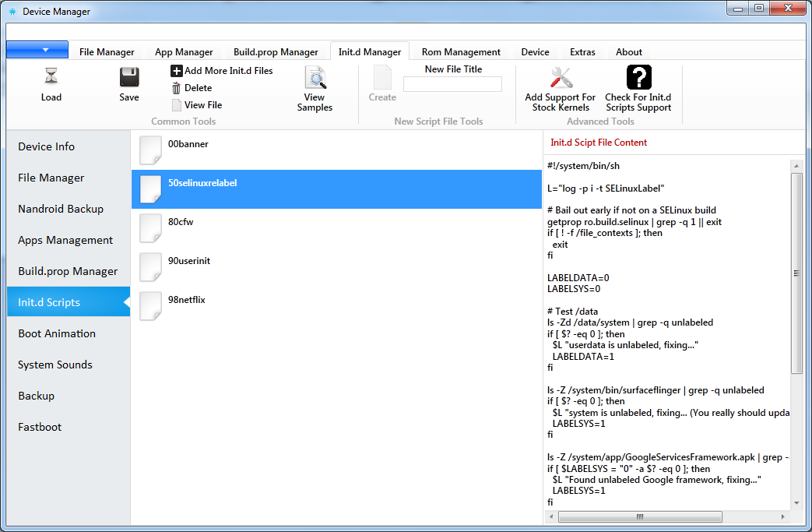Select the 00banner script file
Viewport: 812px width, 532px height.
pos(188,144)
